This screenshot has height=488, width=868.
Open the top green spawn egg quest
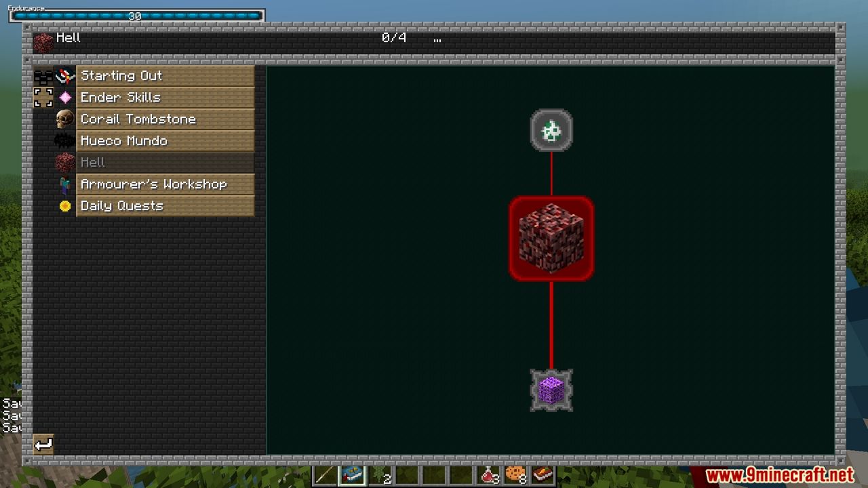pos(551,130)
